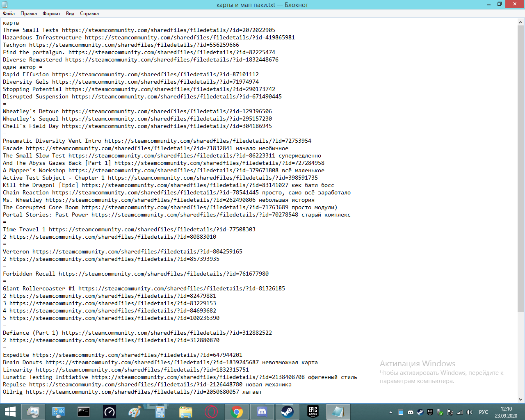
Task: Click the text "Diverse Remastered"
Action: tap(32, 60)
